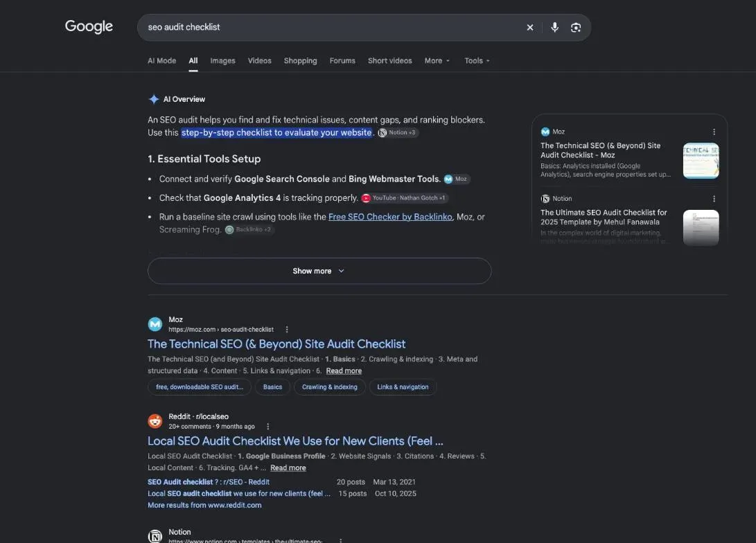This screenshot has width=756, height=543.
Task: Open More results from www.reddit.com
Action: tap(204, 505)
